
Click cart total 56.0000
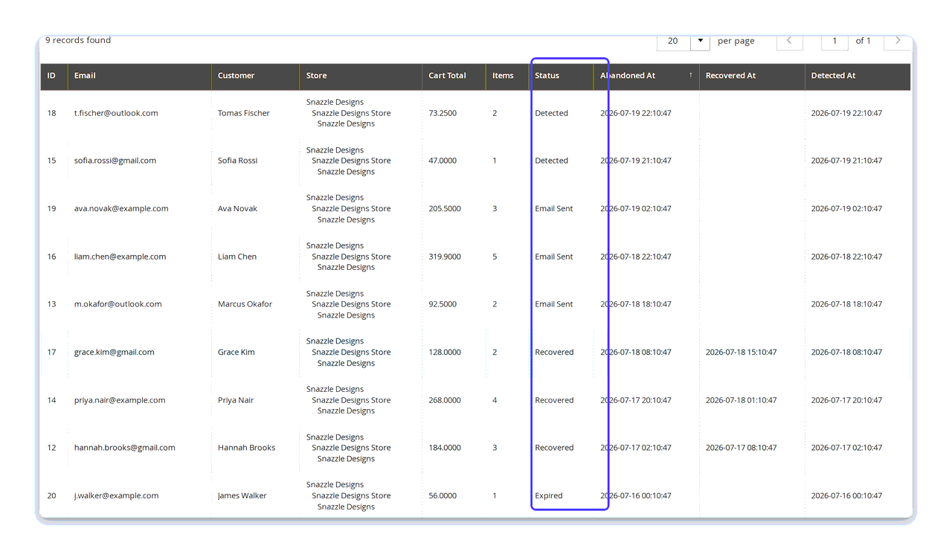point(443,496)
